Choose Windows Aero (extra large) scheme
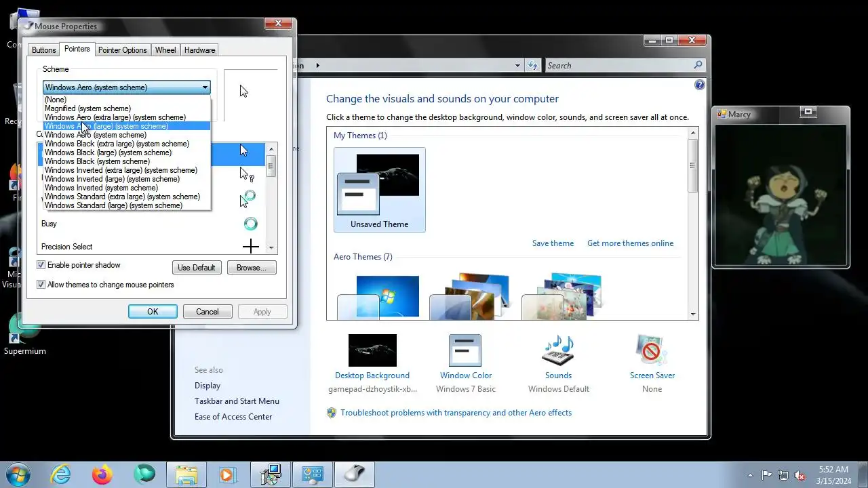The image size is (868, 488). tap(127, 117)
